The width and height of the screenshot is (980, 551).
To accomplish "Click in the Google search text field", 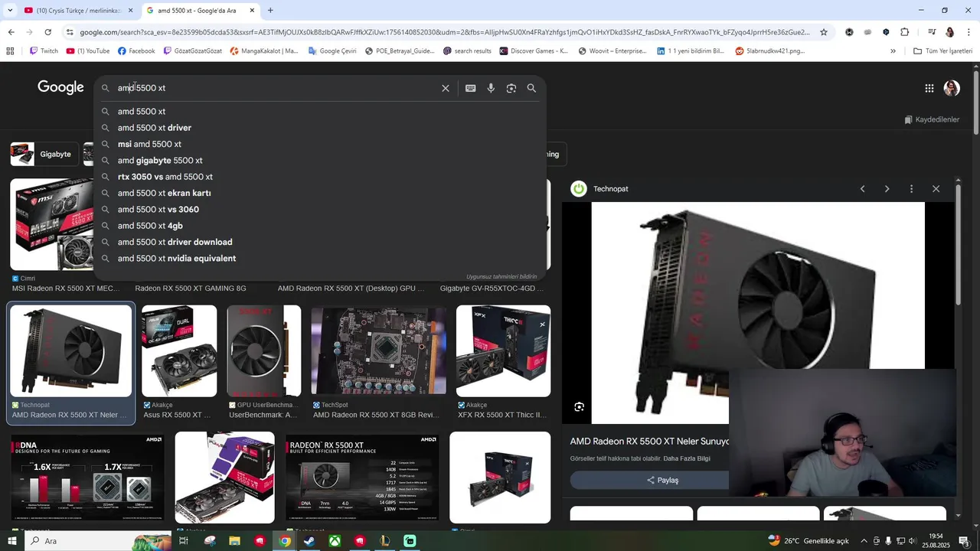I will pyautogui.click(x=276, y=88).
